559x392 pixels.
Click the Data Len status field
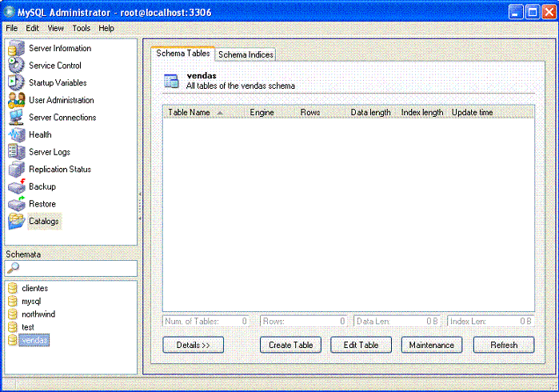(x=397, y=321)
